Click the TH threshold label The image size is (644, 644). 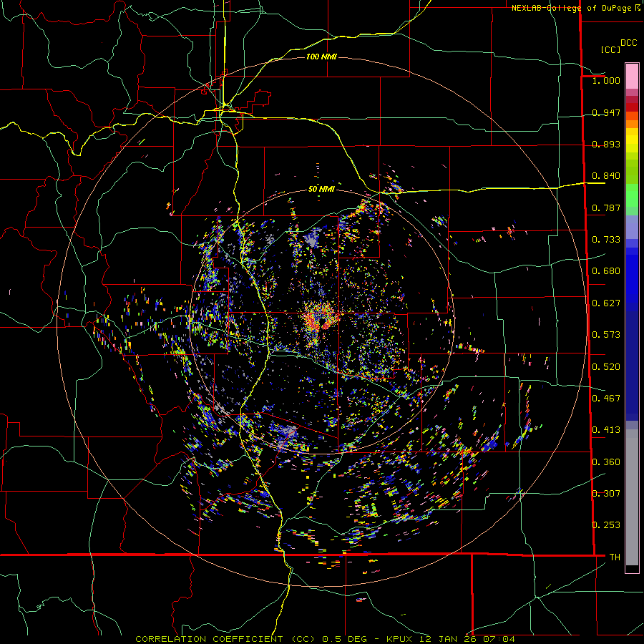(x=615, y=557)
